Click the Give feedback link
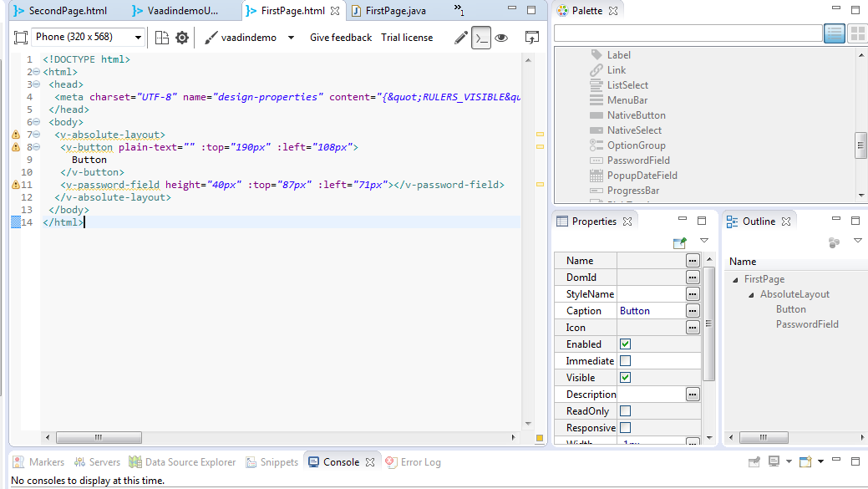 coord(341,38)
